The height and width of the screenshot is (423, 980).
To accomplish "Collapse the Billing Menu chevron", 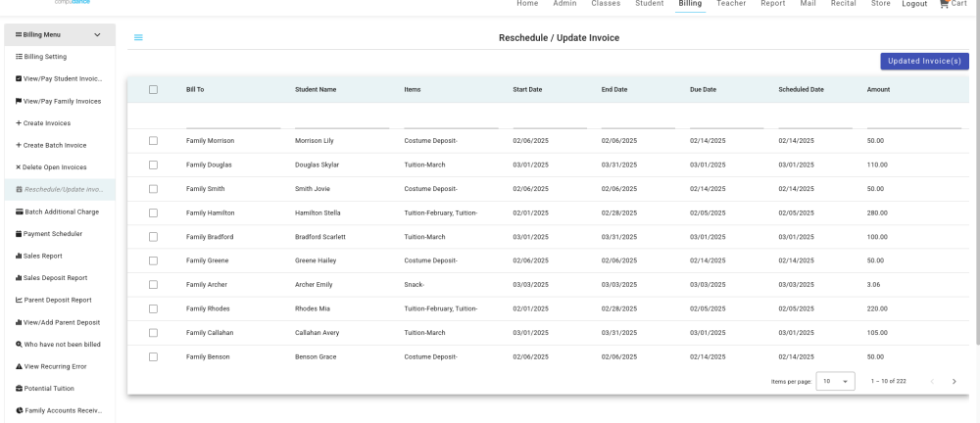I will [97, 35].
